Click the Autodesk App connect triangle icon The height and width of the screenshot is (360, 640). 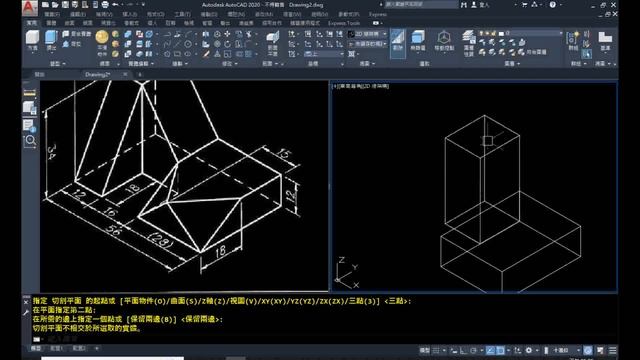pos(535,5)
